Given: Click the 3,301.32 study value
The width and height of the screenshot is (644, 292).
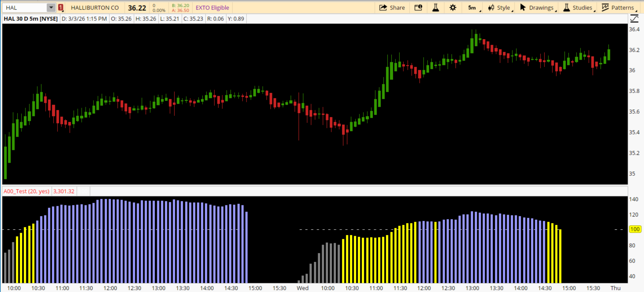Looking at the screenshot, I should (64, 191).
